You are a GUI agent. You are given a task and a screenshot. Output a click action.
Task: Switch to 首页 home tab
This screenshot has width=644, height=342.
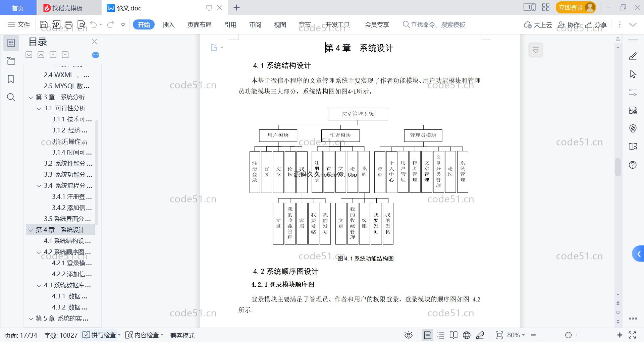(x=18, y=8)
